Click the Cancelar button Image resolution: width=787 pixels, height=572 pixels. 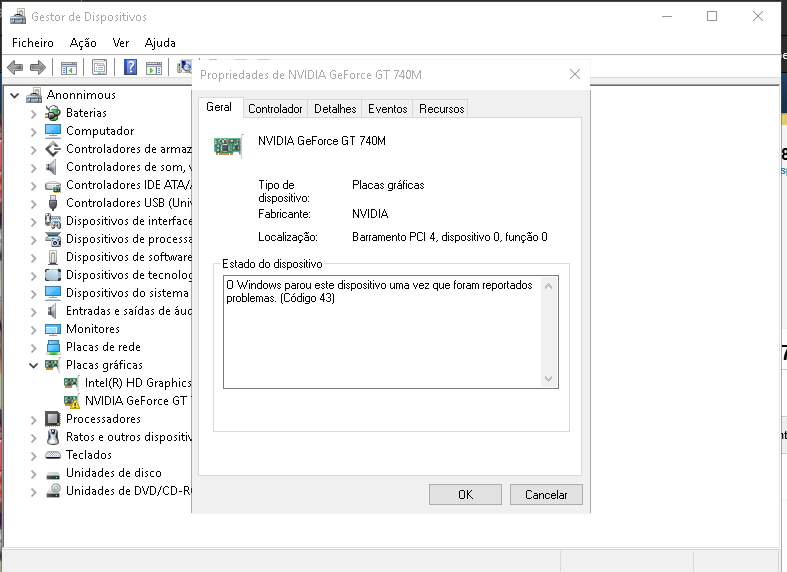pyautogui.click(x=546, y=495)
